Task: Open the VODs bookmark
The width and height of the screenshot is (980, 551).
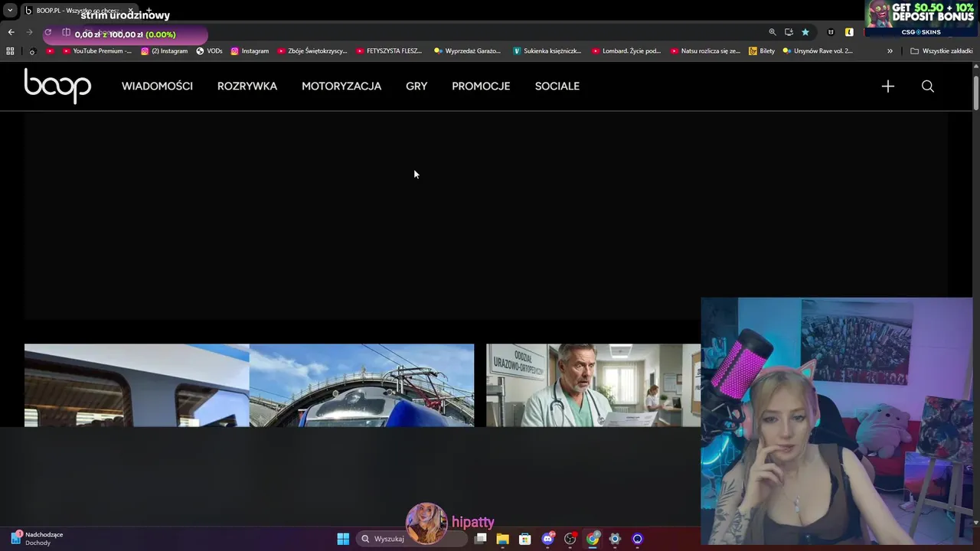Action: click(x=209, y=51)
